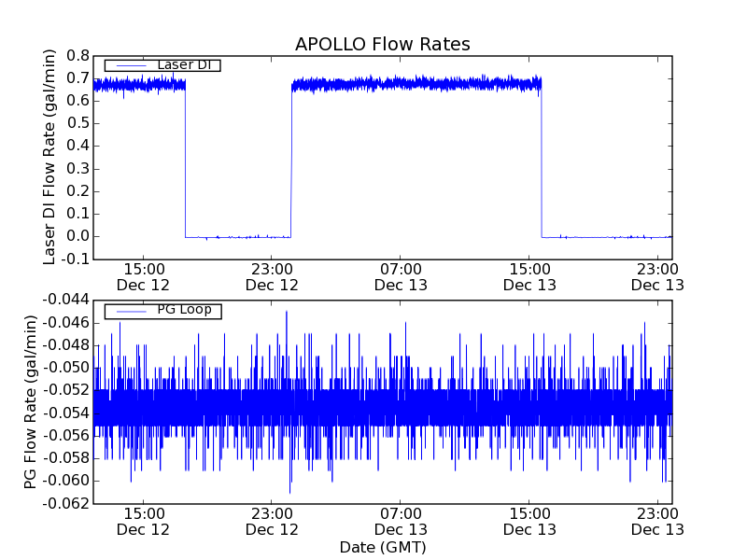The image size is (747, 560).
Task: Click the 'APOLLO Flow Rates' chart title
Action: 383,44
